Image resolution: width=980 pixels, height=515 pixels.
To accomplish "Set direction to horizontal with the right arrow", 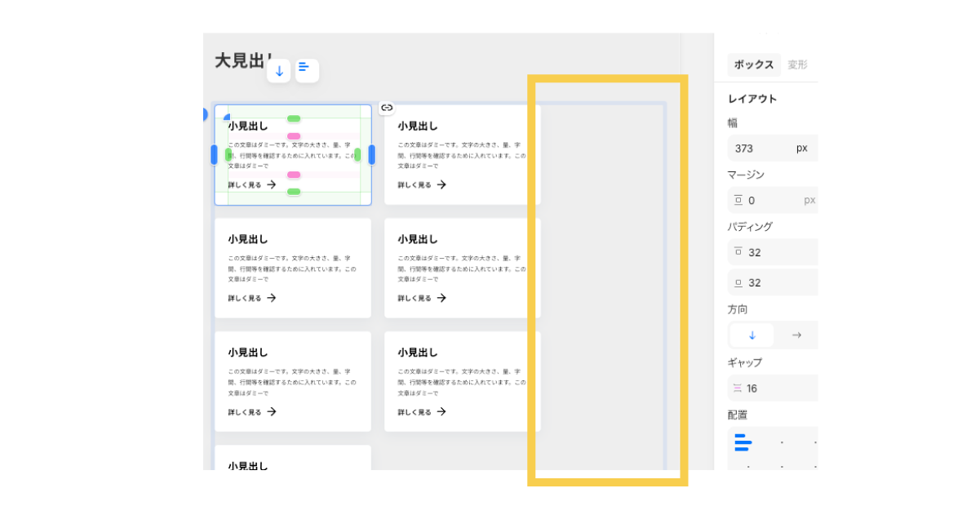I will [796, 335].
